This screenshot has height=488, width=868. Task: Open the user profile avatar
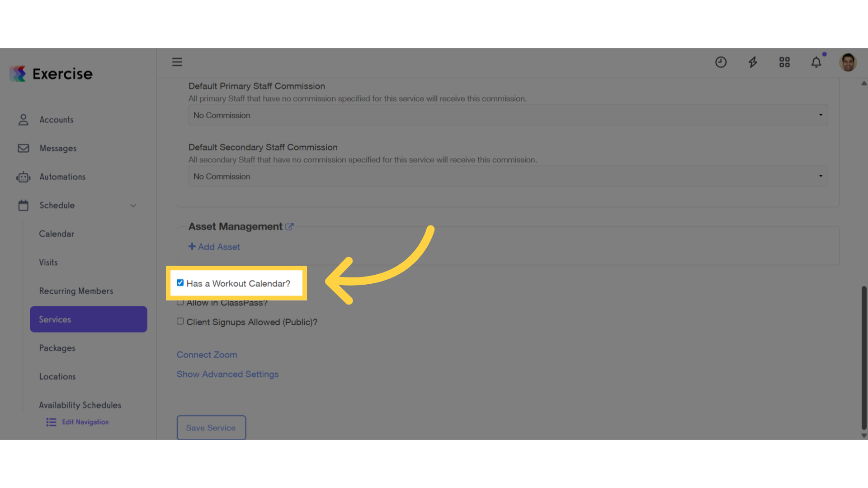pyautogui.click(x=848, y=62)
